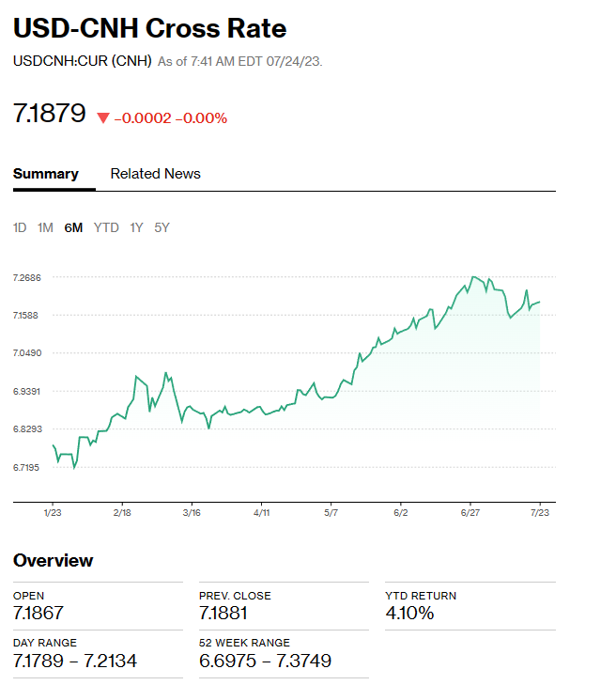Click the USD-CNH Cross Rate heading
Screen dimensions: 616x685
tap(149, 28)
